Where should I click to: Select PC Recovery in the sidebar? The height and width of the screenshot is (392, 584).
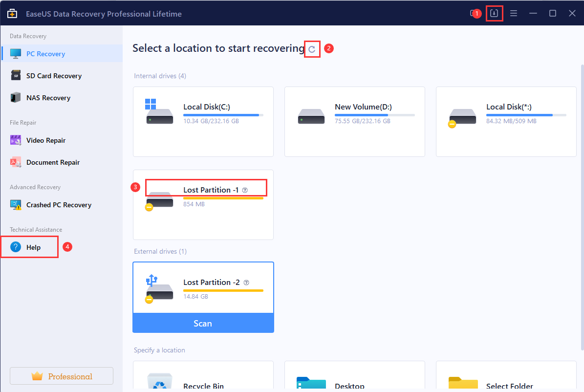[x=45, y=54]
